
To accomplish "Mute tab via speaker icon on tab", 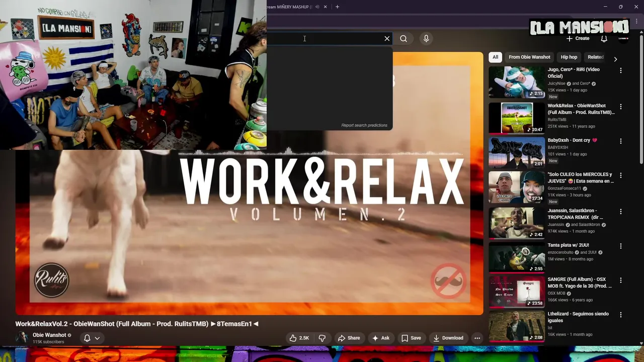I will point(317,7).
